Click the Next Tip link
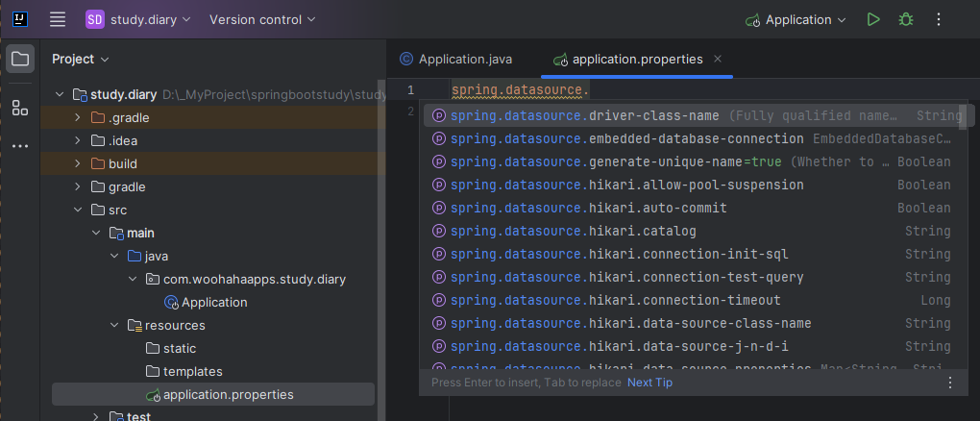This screenshot has height=421, width=980. [x=649, y=383]
